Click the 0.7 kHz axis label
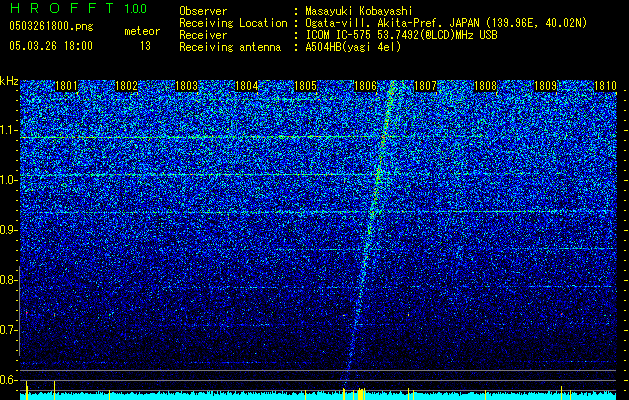The image size is (629, 400). tap(9, 330)
